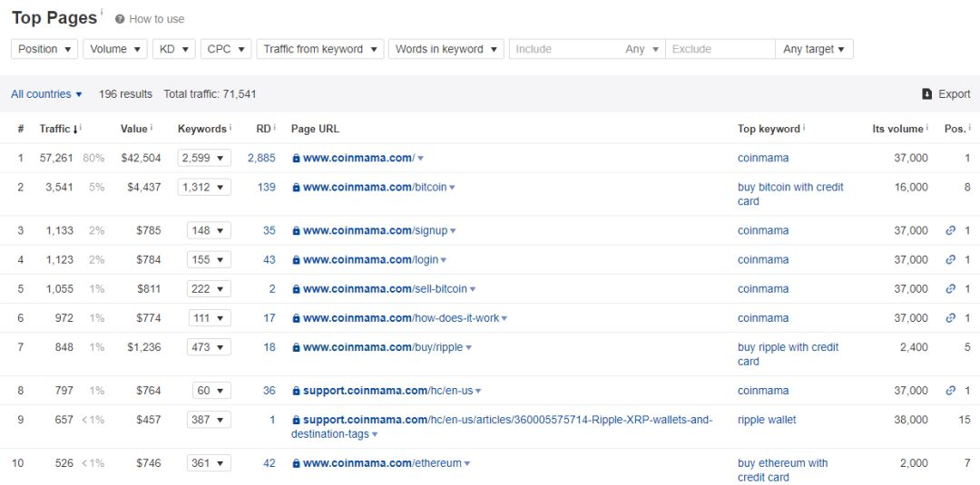Click the sitelink icon in sell-bitcoin row
The height and width of the screenshot is (485, 980).
[951, 289]
